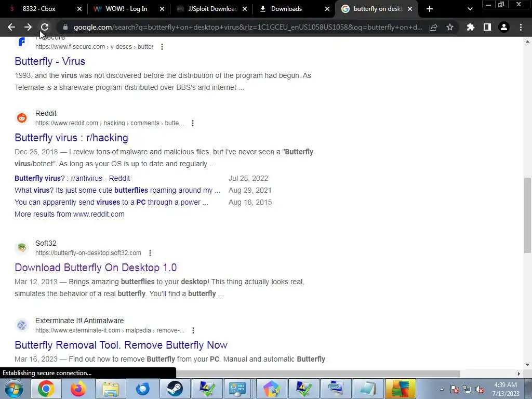Select the butterfly on desktop search tab

[x=376, y=9]
